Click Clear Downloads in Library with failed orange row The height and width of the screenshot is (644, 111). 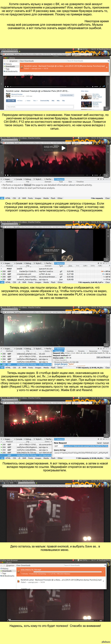[27, 61]
